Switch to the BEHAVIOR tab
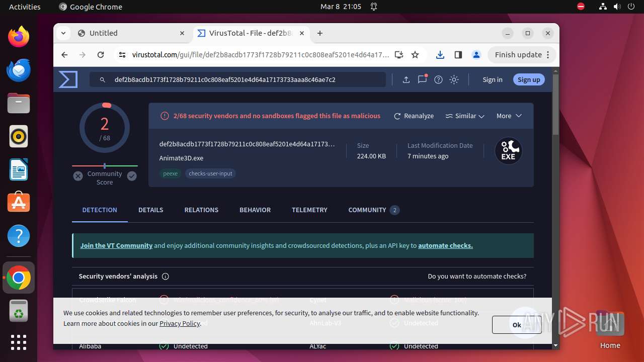Image resolution: width=644 pixels, height=362 pixels. pyautogui.click(x=255, y=210)
